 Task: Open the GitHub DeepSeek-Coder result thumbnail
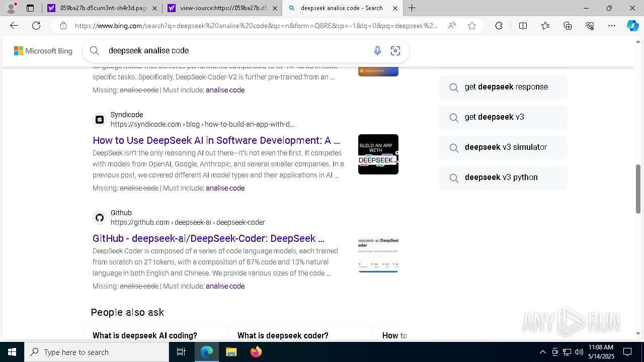coord(378,252)
